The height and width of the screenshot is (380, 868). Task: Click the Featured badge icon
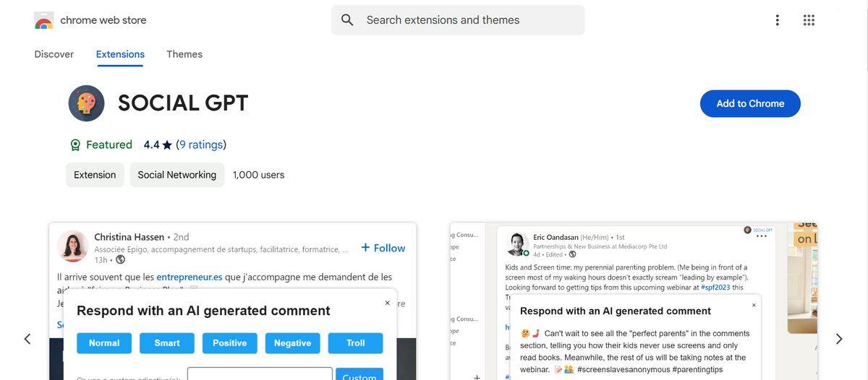(x=75, y=144)
